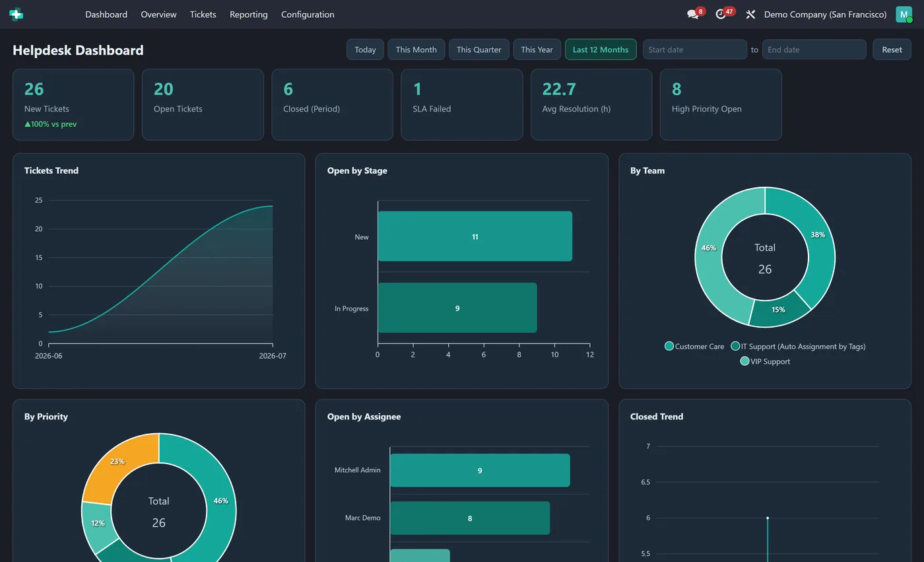Screen dimensions: 924x562
Task: Click the Helpdesk Dashboard heading
Action: [78, 50]
